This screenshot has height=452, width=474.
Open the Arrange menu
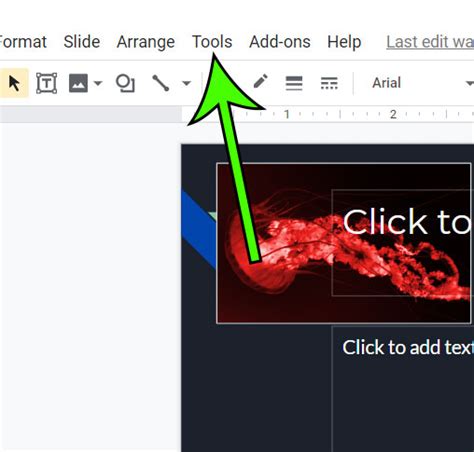point(146,42)
